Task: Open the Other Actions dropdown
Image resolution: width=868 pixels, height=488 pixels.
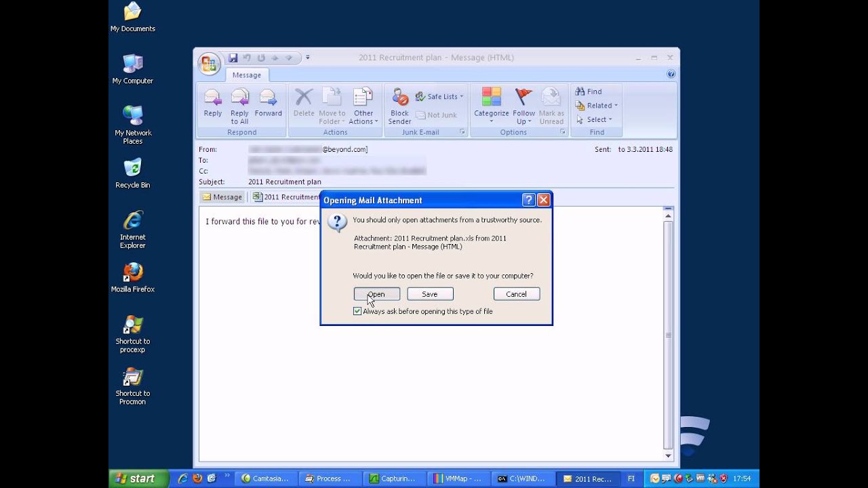Action: 363,106
